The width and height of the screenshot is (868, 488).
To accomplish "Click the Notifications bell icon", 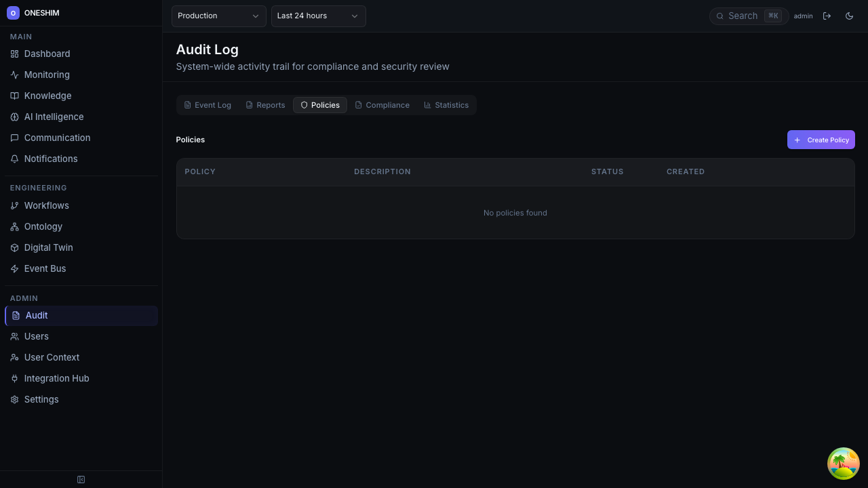I will (x=14, y=159).
